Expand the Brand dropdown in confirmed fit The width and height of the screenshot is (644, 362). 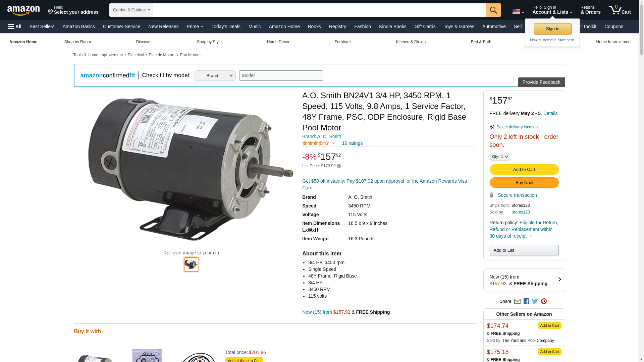pos(215,75)
